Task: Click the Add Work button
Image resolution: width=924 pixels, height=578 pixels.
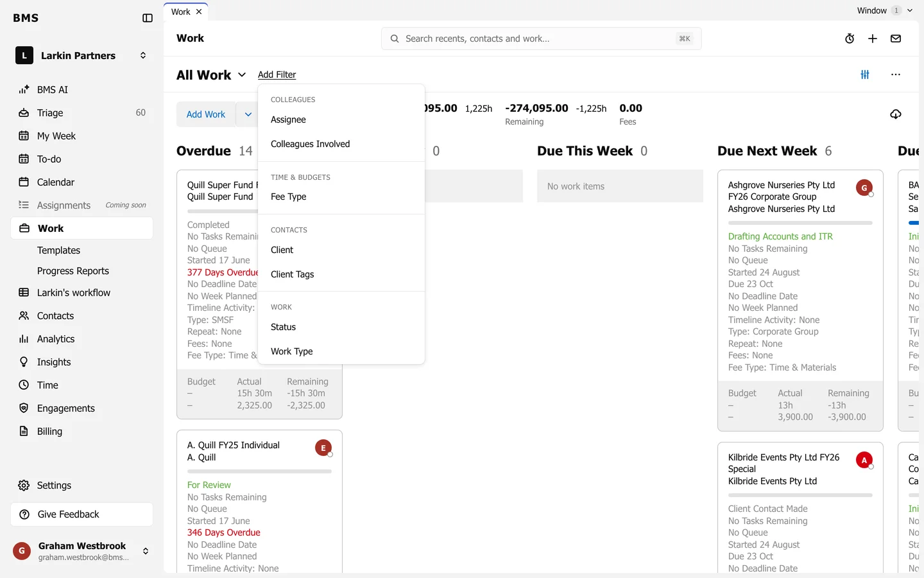Action: (206, 114)
